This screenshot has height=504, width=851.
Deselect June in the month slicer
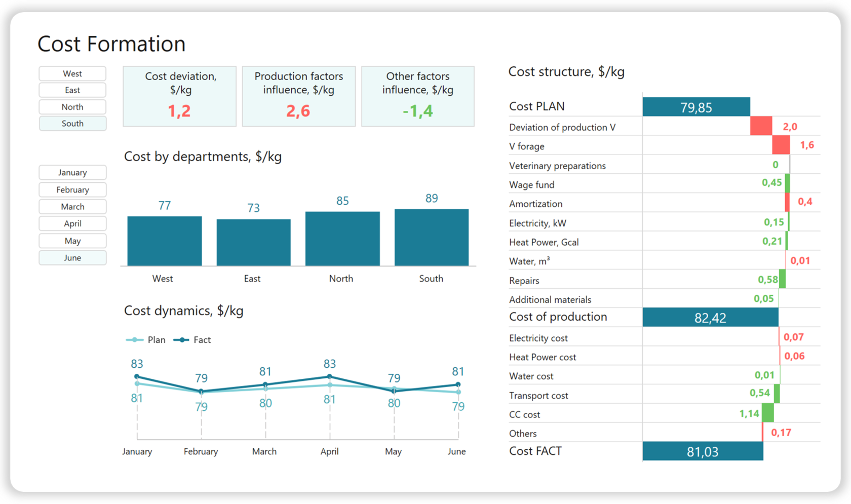tap(72, 258)
